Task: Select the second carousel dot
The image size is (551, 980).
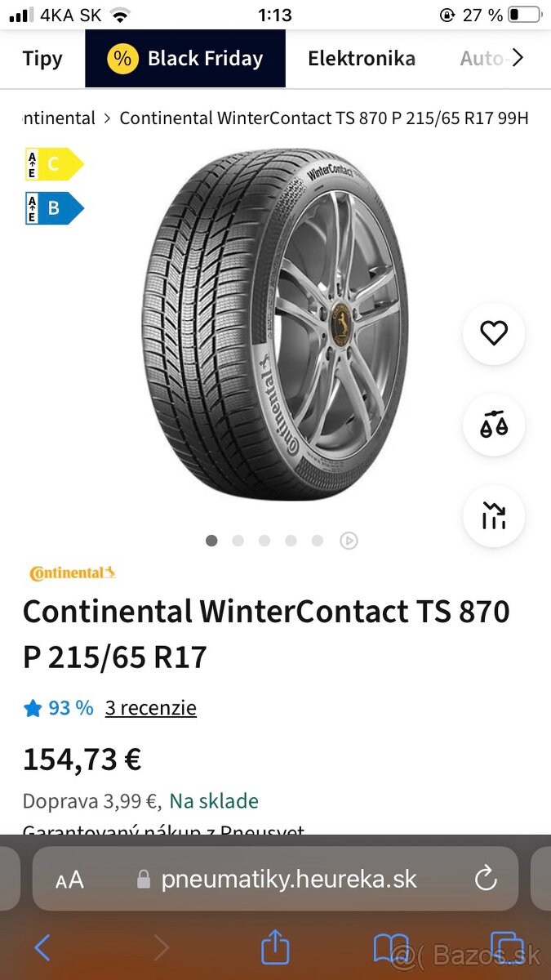Action: 238,541
